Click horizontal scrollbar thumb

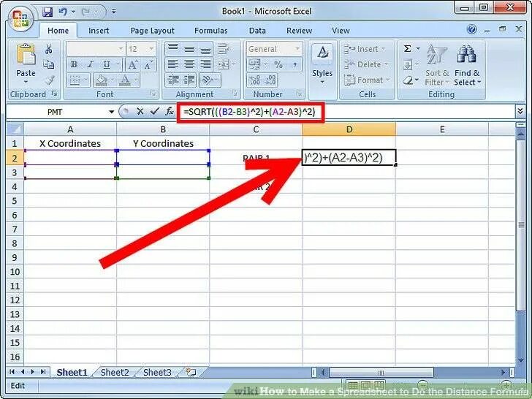click(x=381, y=372)
